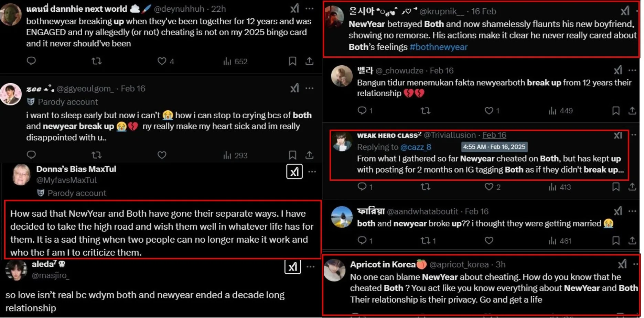This screenshot has height=318, width=644.
Task: Retweet the @_chowudze tweet
Action: coord(426,111)
